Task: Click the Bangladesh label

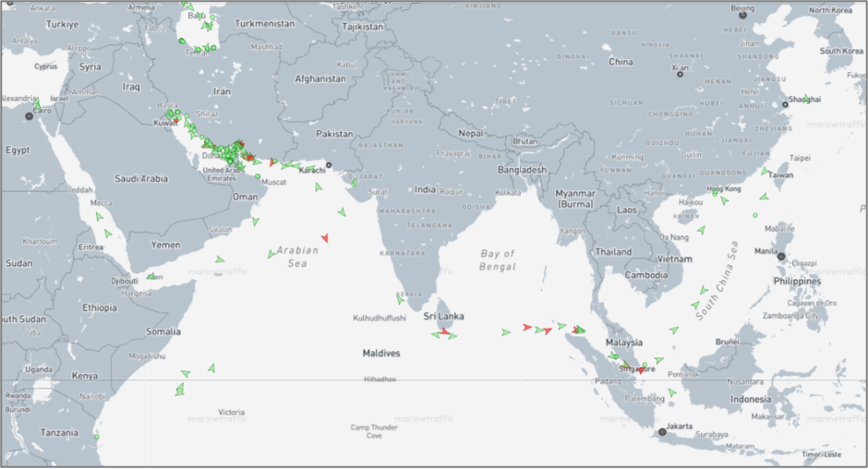Action: [x=522, y=170]
